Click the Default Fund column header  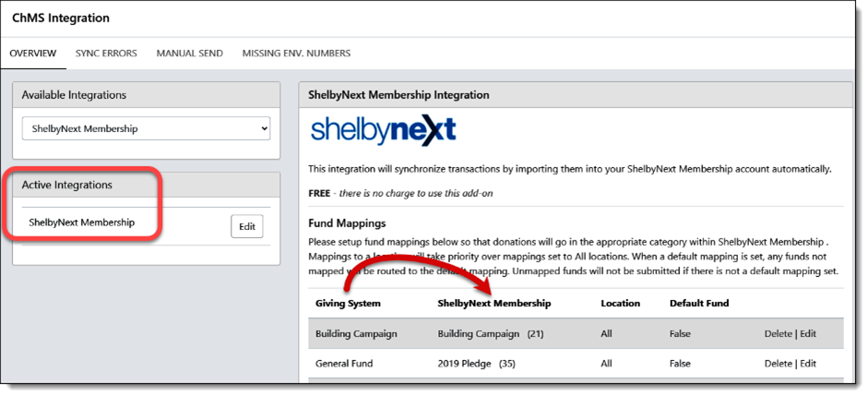[x=699, y=304]
